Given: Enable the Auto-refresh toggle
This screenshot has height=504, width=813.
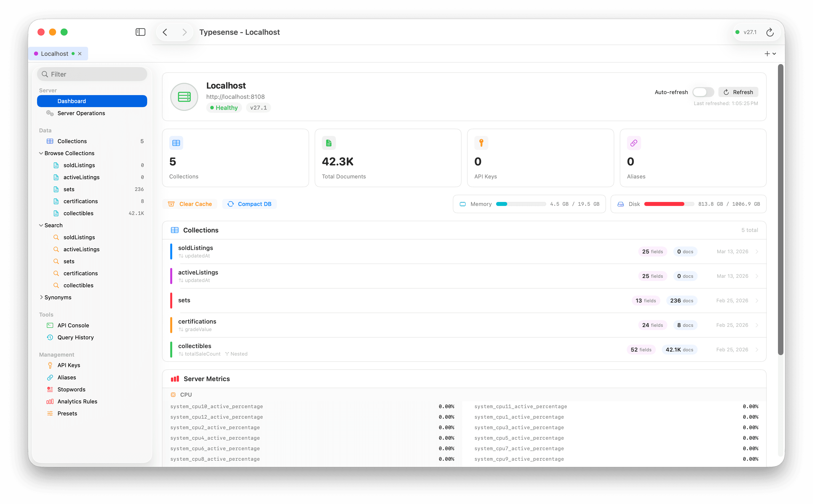Looking at the screenshot, I should [x=703, y=92].
